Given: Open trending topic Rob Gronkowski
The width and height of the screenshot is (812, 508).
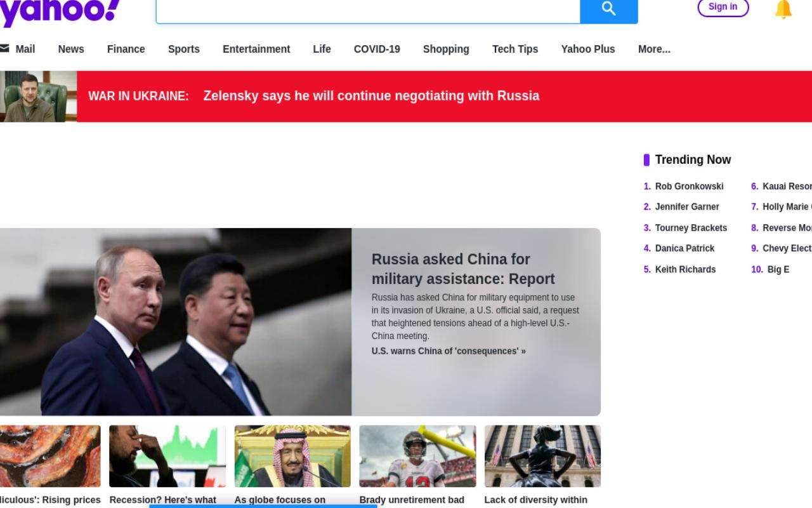Looking at the screenshot, I should pyautogui.click(x=689, y=186).
